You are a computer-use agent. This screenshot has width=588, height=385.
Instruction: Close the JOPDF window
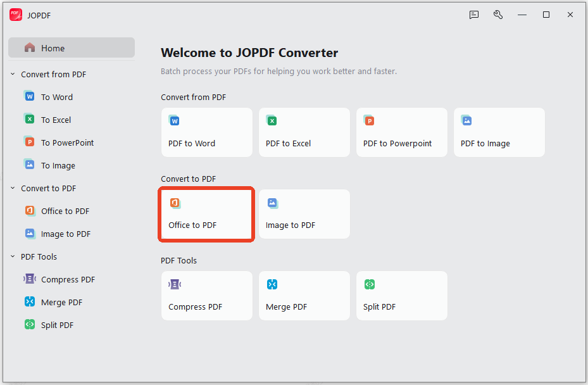pyautogui.click(x=570, y=15)
